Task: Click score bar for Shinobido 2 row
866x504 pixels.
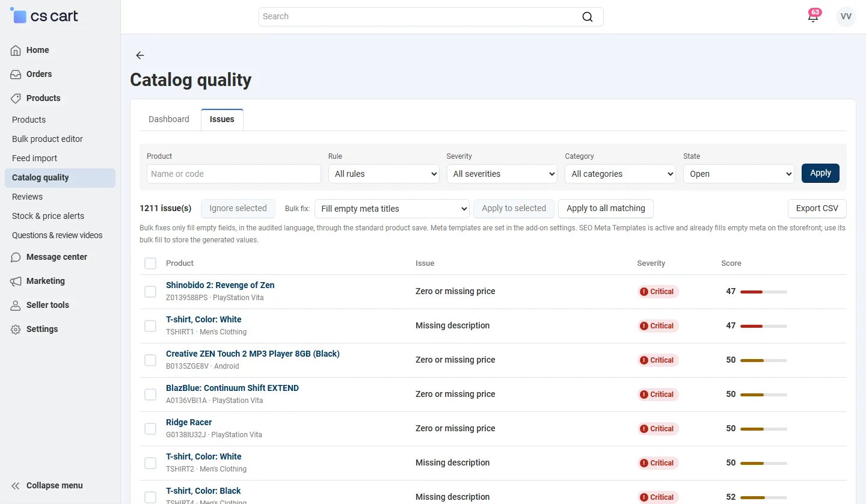Action: click(764, 292)
